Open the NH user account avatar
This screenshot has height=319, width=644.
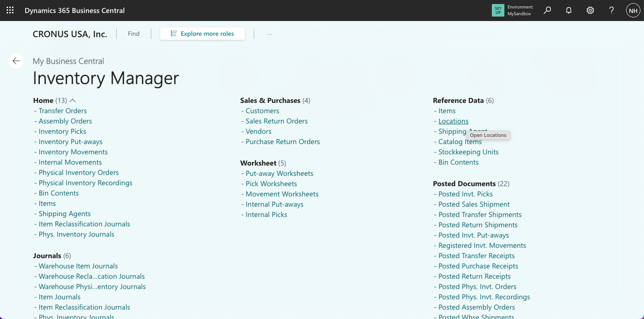pyautogui.click(x=633, y=10)
